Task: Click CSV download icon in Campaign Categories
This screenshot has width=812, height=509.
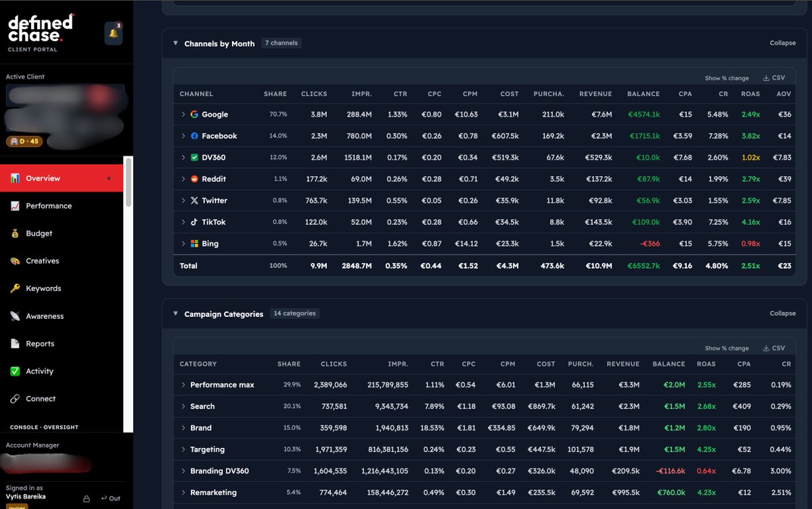Action: coord(766,348)
